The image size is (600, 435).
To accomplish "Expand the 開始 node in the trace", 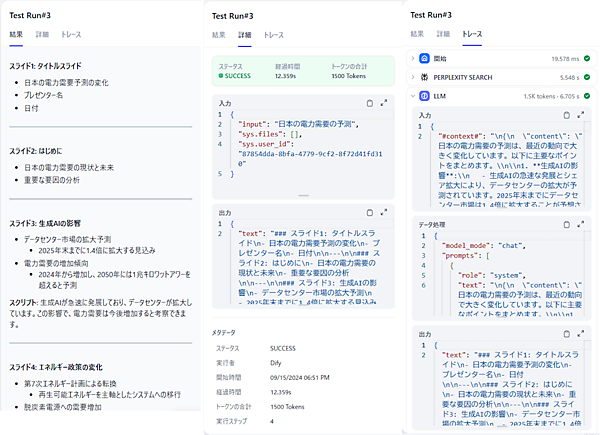I will click(x=413, y=58).
